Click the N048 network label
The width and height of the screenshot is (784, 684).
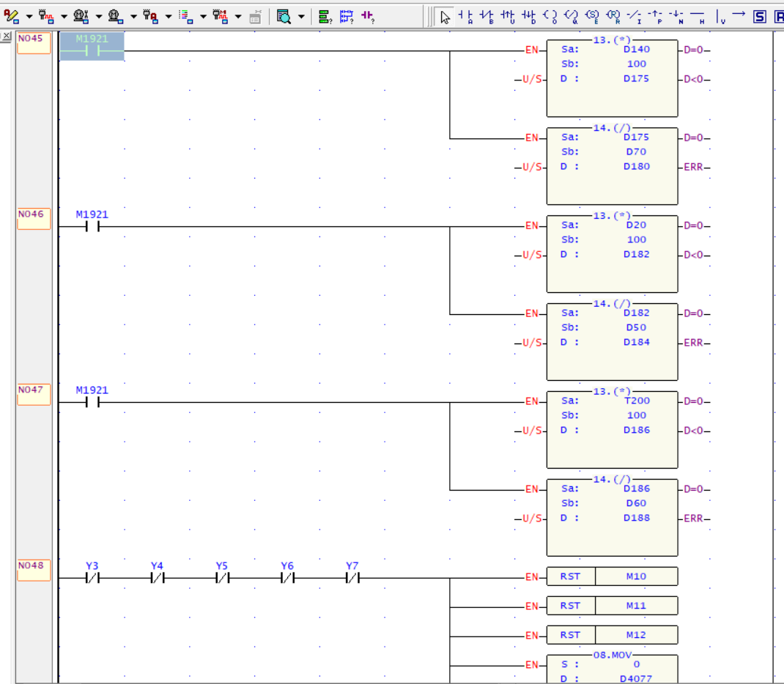pyautogui.click(x=34, y=570)
